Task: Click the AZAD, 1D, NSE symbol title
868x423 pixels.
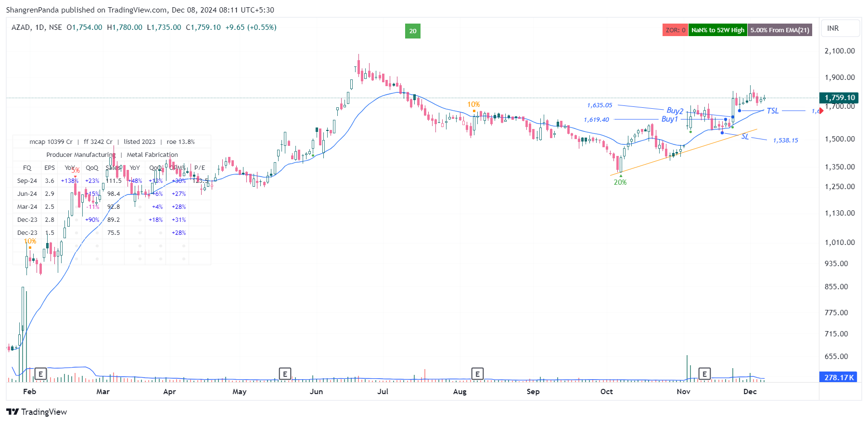Action: click(x=37, y=27)
